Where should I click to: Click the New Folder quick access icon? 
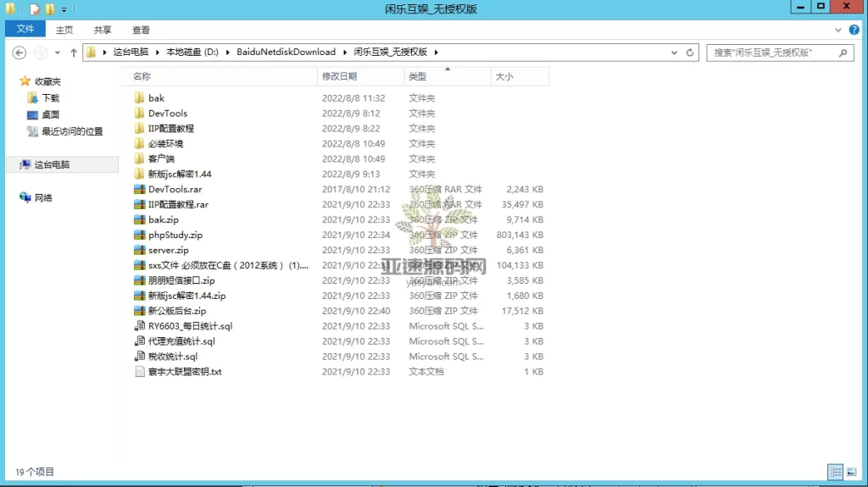(x=50, y=9)
